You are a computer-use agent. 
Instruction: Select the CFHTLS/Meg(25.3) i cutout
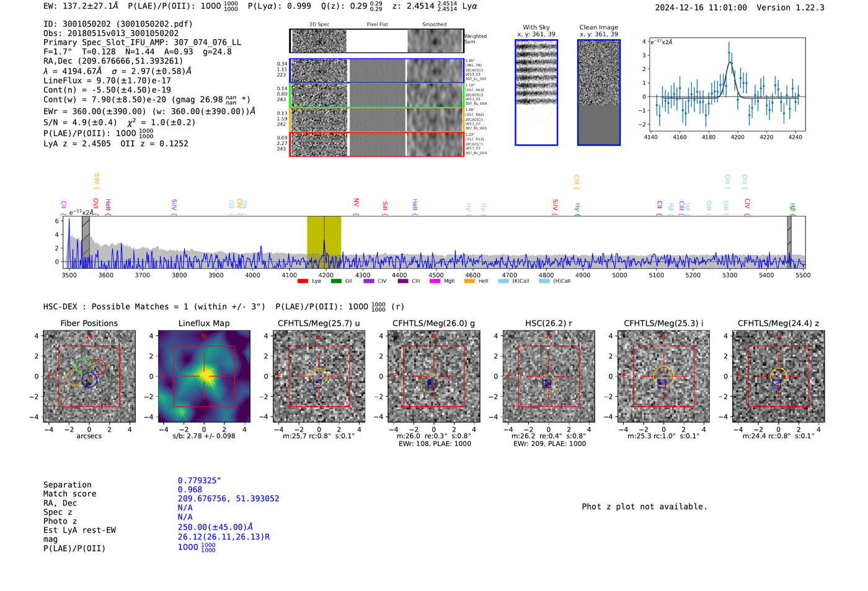click(663, 376)
